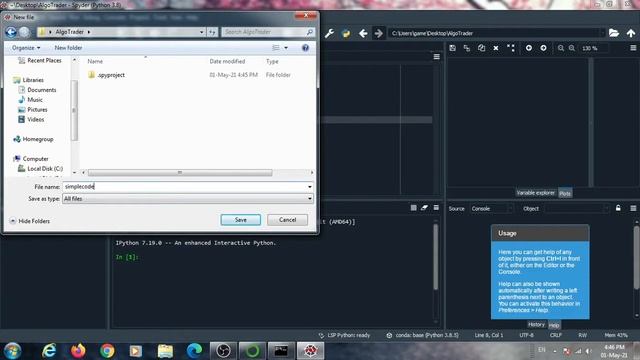Toggle the Help pane lock icon
This screenshot has height=360, width=640.
(618, 208)
